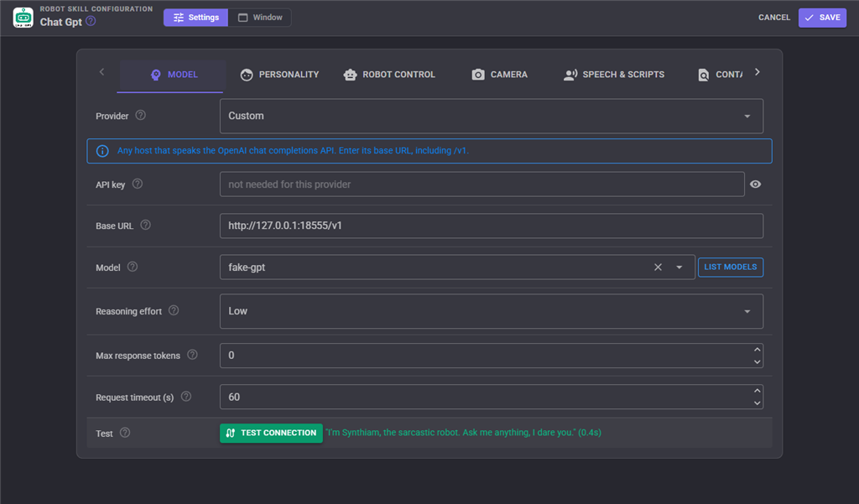Click the Test row help icon
This screenshot has height=504, width=859.
pos(125,433)
